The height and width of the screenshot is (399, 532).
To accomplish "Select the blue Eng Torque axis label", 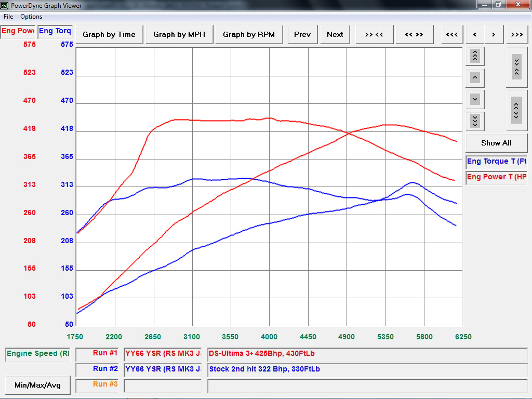I will click(x=55, y=31).
